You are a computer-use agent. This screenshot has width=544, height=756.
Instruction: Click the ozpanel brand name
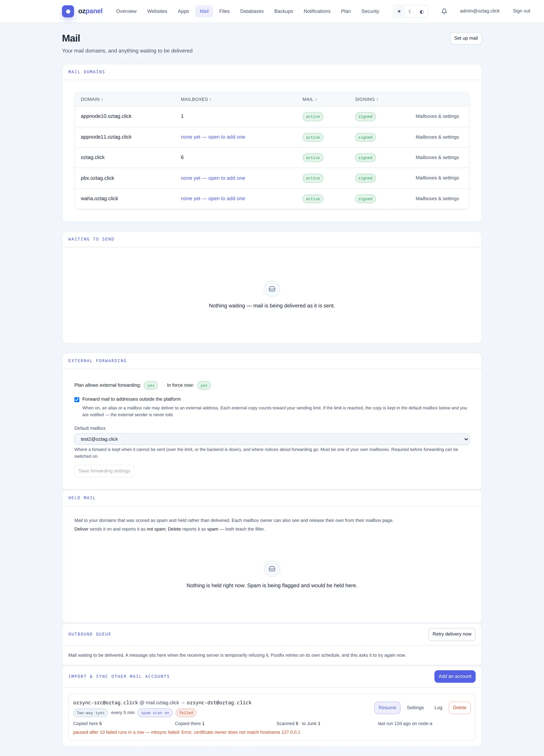pos(90,11)
